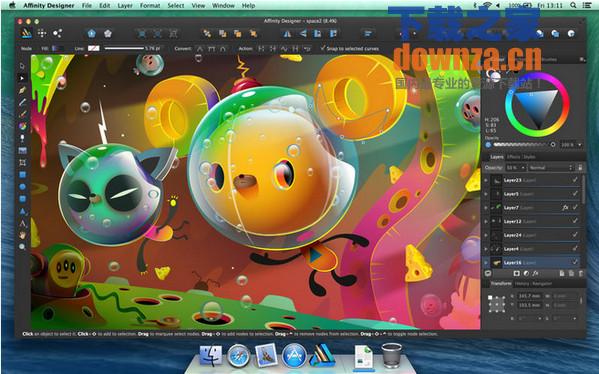Open the App Store from the Dock
The height and width of the screenshot is (374, 599).
click(294, 355)
